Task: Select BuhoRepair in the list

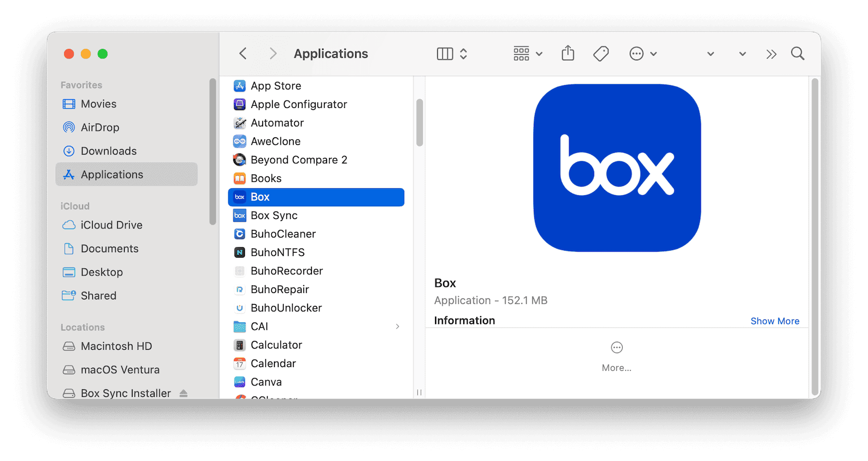Action: [316, 289]
